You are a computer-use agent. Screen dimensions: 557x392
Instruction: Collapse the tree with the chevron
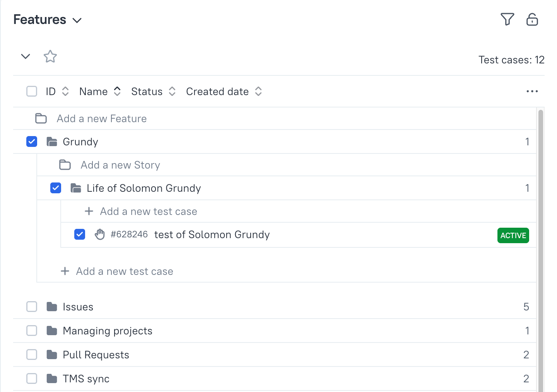coord(26,56)
